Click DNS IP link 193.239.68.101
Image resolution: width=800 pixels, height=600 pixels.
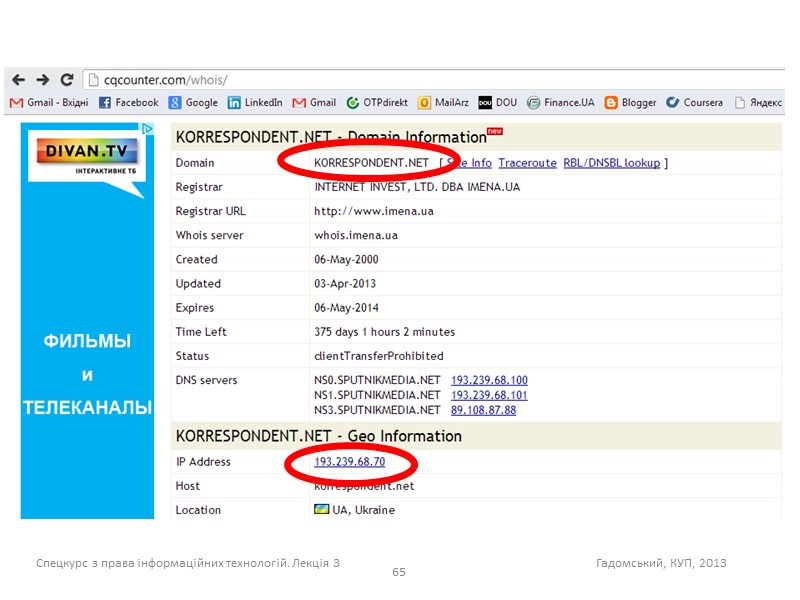(x=489, y=395)
